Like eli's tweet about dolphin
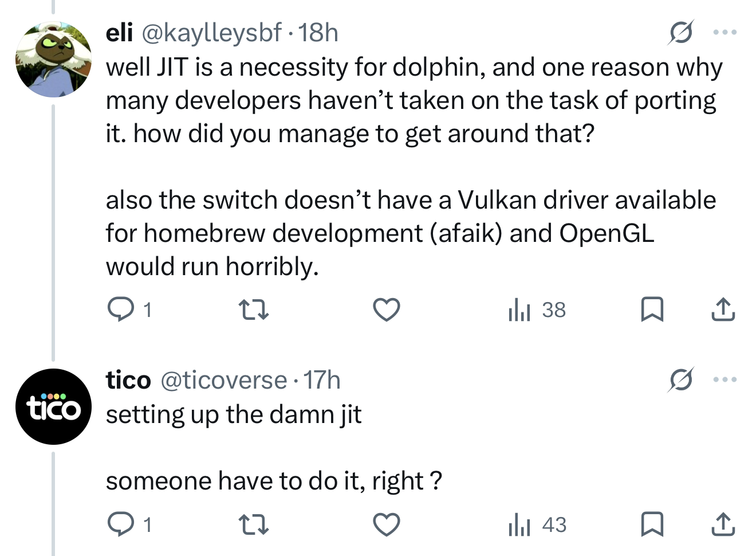This screenshot has width=756, height=556. 387,310
